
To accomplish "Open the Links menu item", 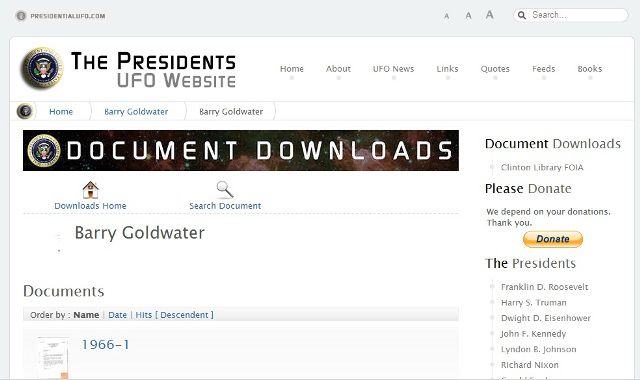I will [x=447, y=69].
